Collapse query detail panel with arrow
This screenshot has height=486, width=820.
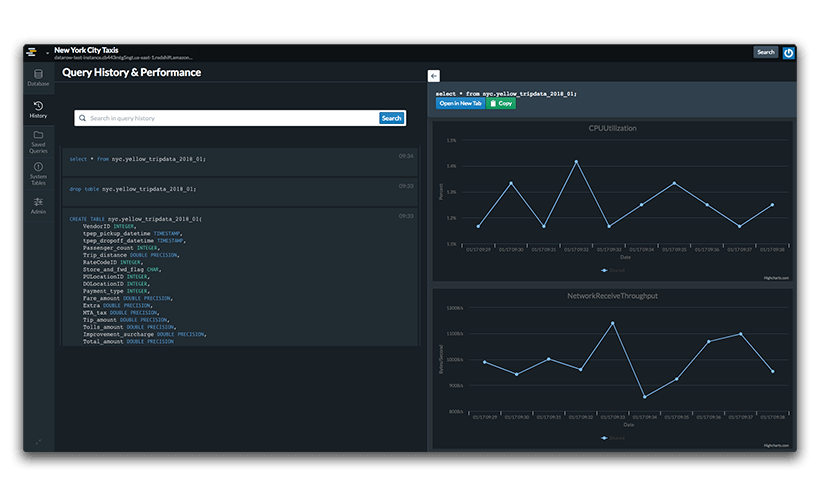(x=434, y=76)
